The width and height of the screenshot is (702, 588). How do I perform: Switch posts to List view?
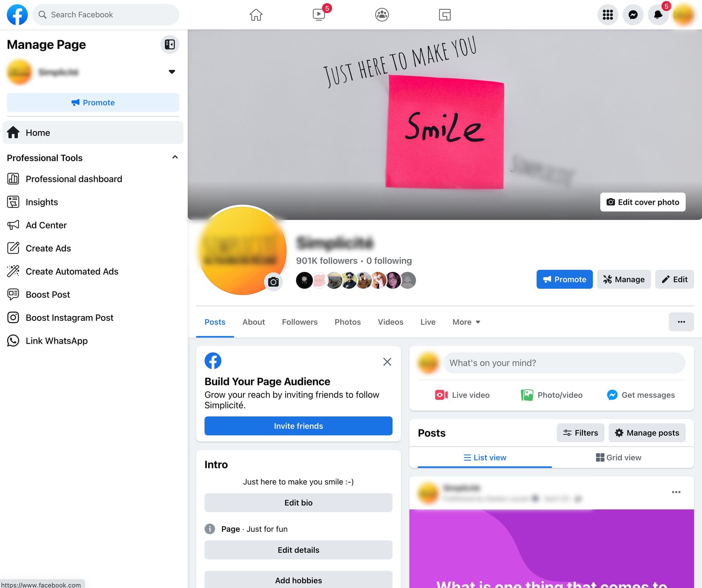[x=485, y=458]
